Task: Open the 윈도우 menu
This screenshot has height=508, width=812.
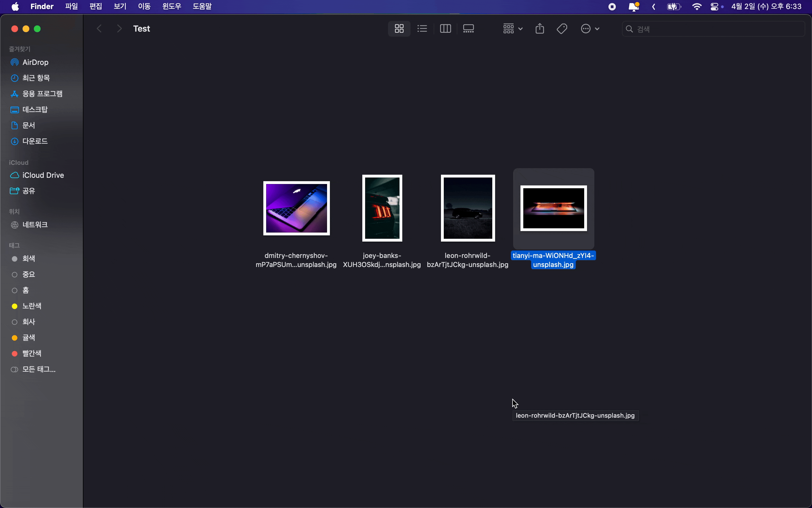Action: coord(172,6)
